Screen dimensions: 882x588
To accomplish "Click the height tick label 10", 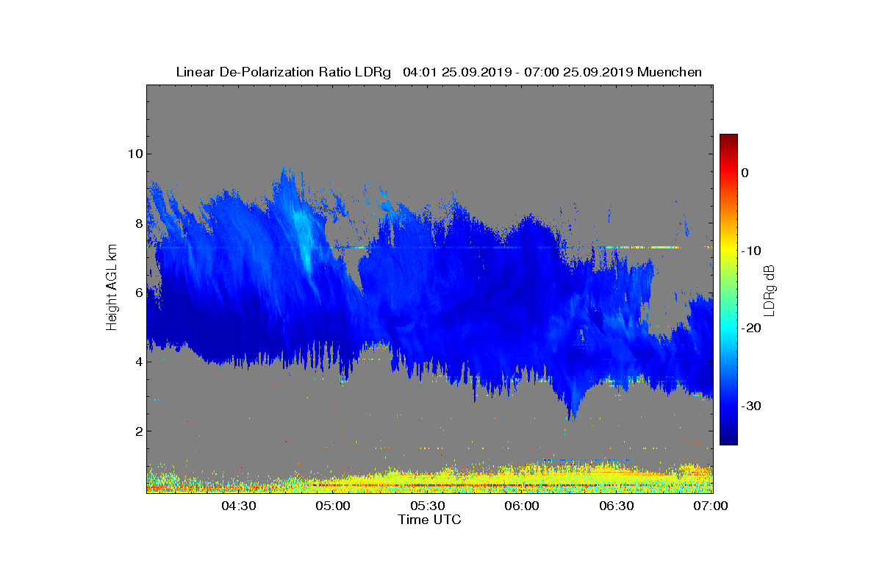I will click(134, 154).
